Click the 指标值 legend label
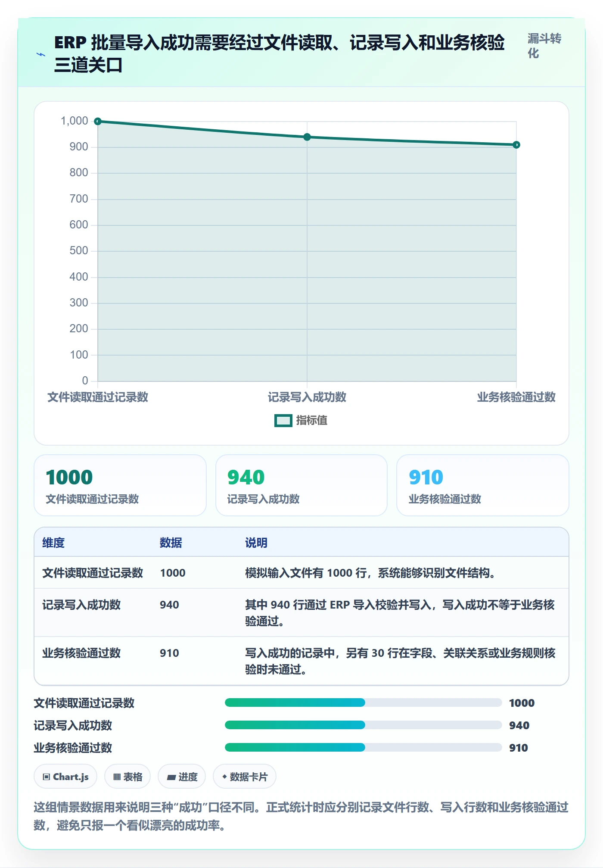The width and height of the screenshot is (603, 868). point(311,420)
